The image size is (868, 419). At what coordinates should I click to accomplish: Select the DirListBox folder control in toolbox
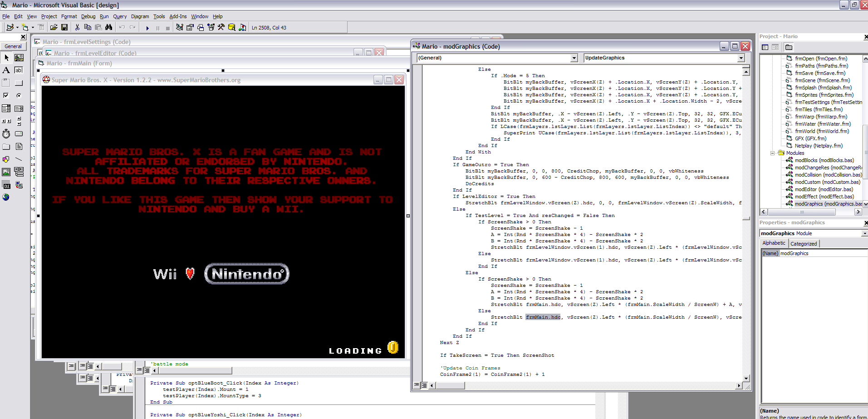coord(6,147)
